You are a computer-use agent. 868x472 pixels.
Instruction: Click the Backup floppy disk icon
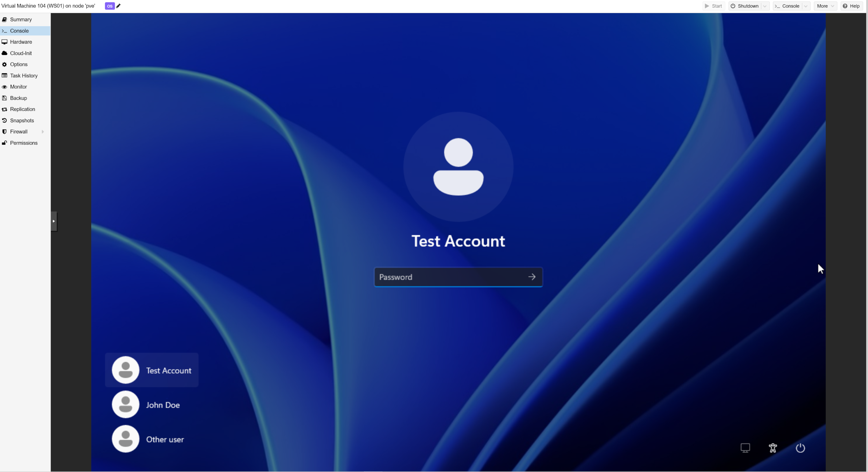(4, 98)
